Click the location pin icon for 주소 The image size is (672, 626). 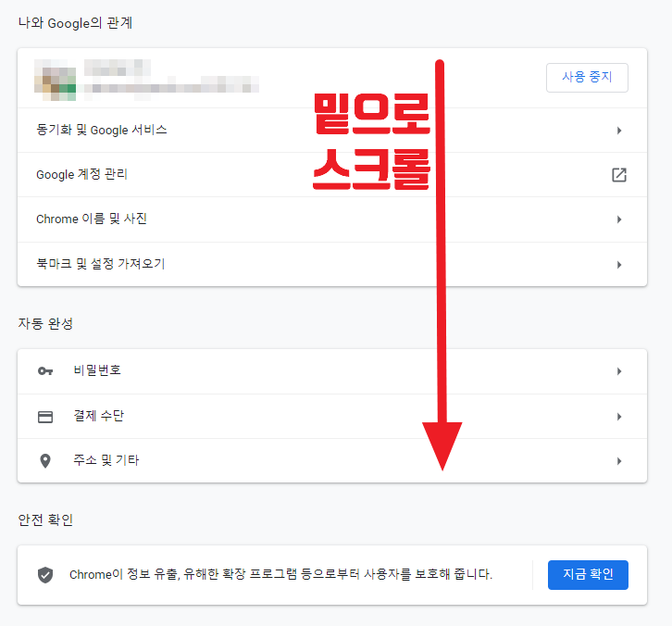click(45, 461)
